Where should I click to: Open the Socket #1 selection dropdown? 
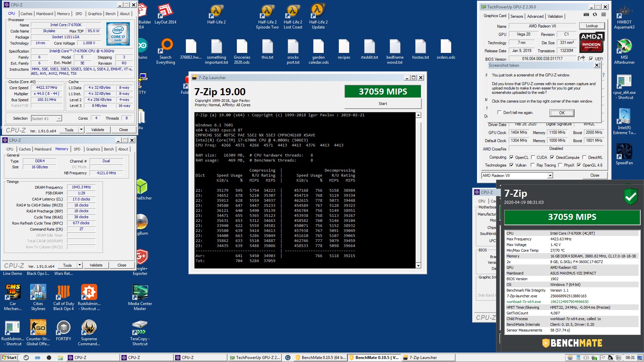pos(47,119)
